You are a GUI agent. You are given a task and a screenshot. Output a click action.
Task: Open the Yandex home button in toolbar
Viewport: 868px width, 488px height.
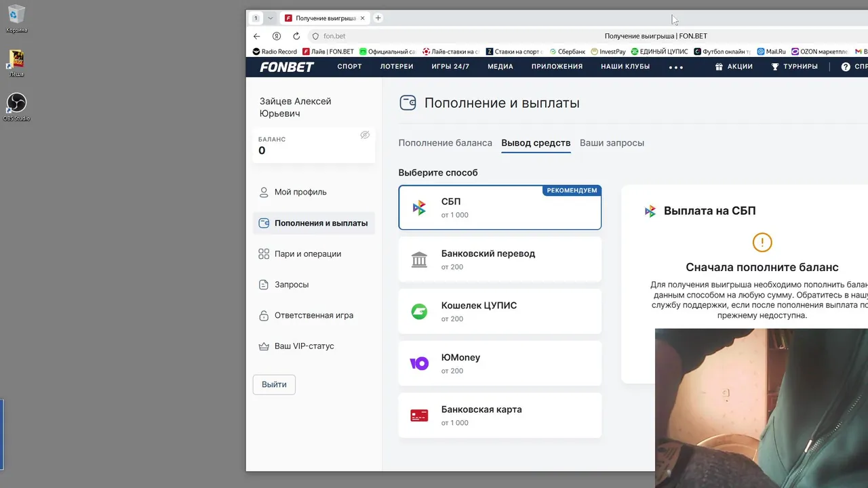[277, 36]
